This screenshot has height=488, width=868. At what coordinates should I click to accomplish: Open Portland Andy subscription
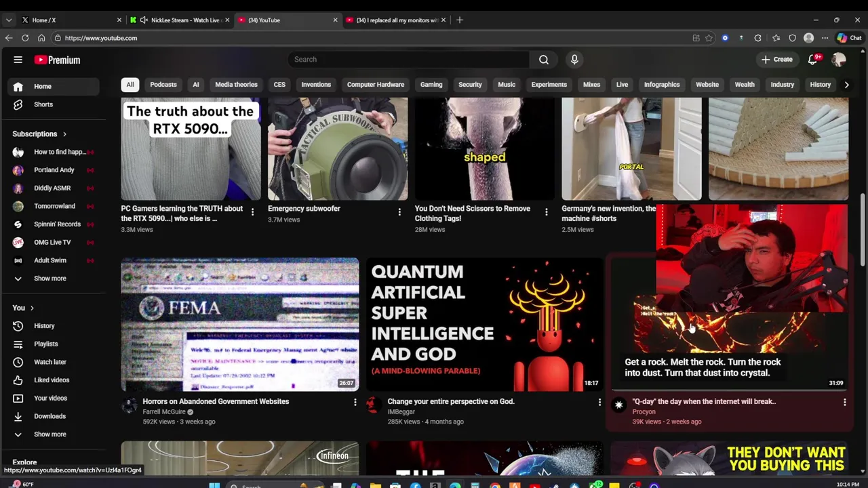(x=53, y=170)
